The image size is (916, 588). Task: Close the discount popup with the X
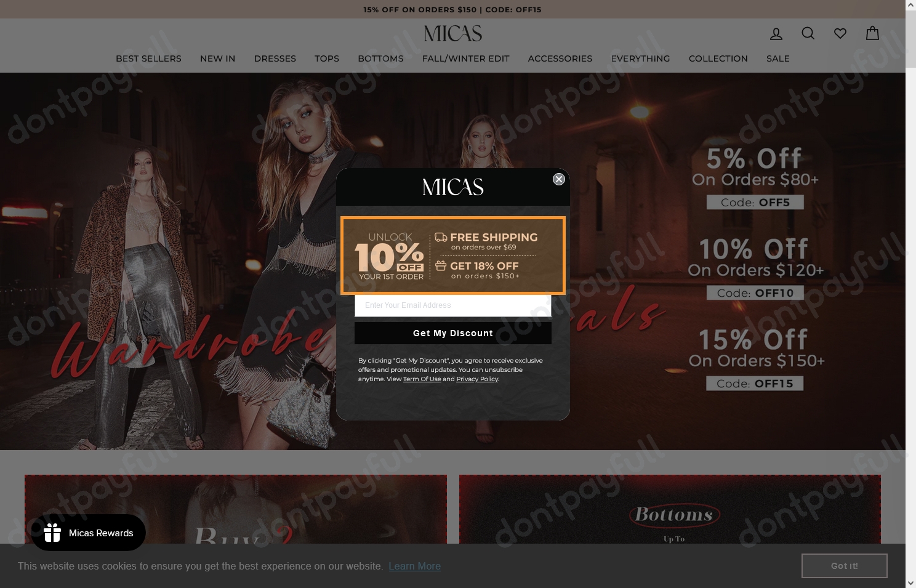(558, 179)
